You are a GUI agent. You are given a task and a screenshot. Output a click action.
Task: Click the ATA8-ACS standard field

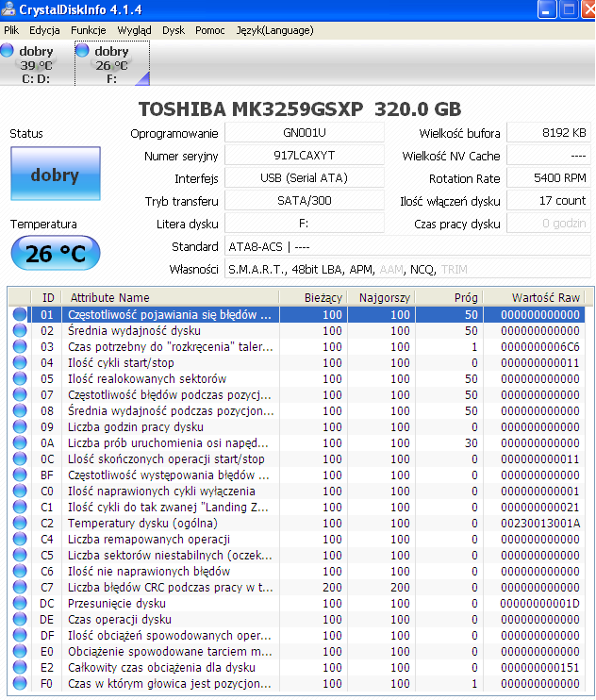pos(407,246)
